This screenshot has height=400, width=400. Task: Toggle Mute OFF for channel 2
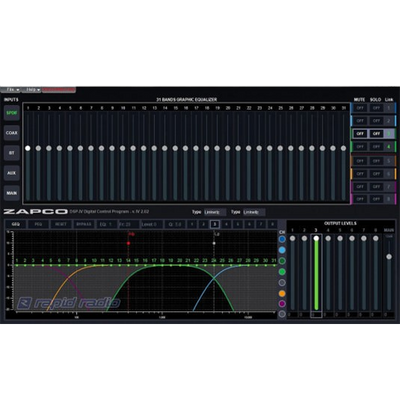pos(360,121)
